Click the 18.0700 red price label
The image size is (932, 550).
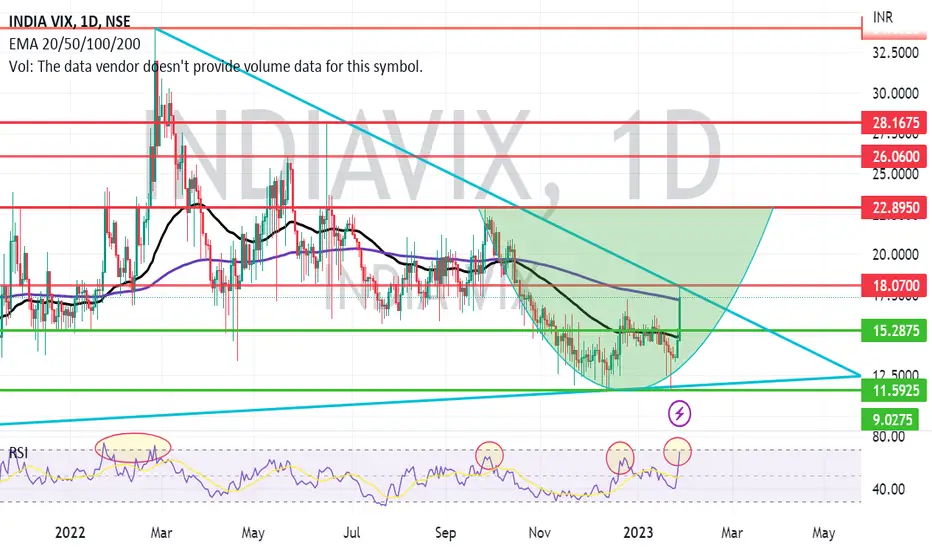click(895, 286)
